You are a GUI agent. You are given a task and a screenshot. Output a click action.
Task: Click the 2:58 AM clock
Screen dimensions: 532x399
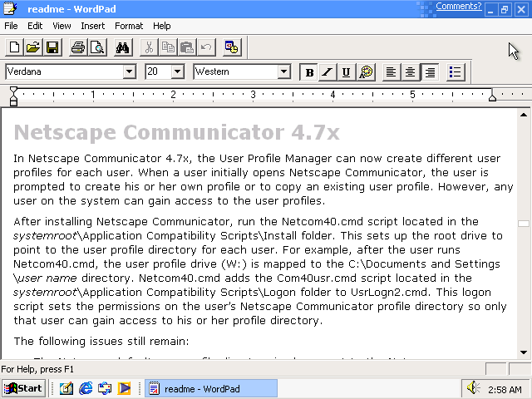click(x=505, y=390)
